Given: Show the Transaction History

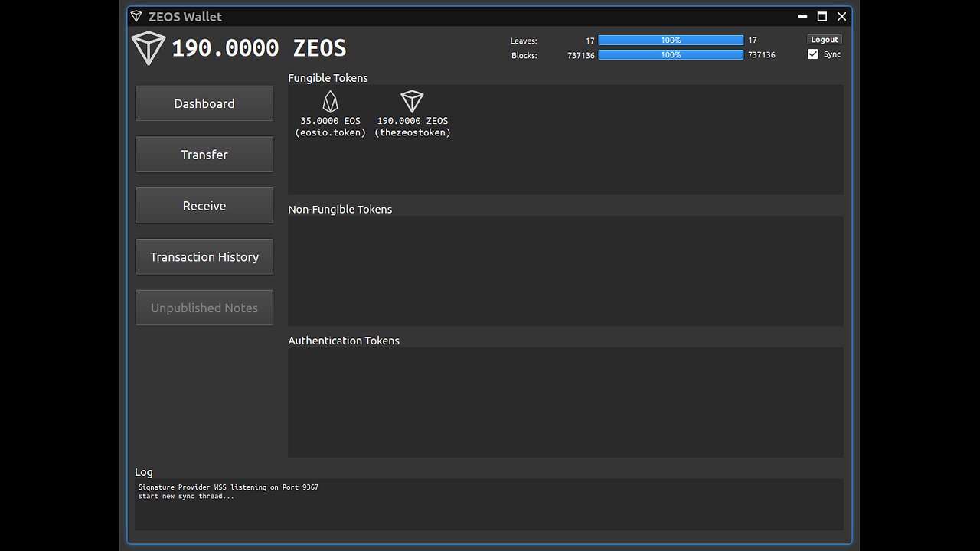Looking at the screenshot, I should [204, 257].
